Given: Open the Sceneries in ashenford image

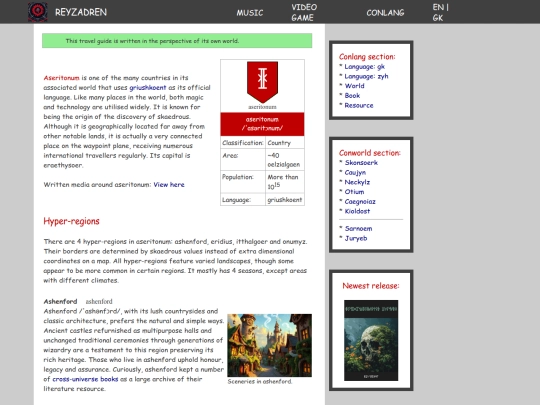Looking at the screenshot, I should coord(270,345).
